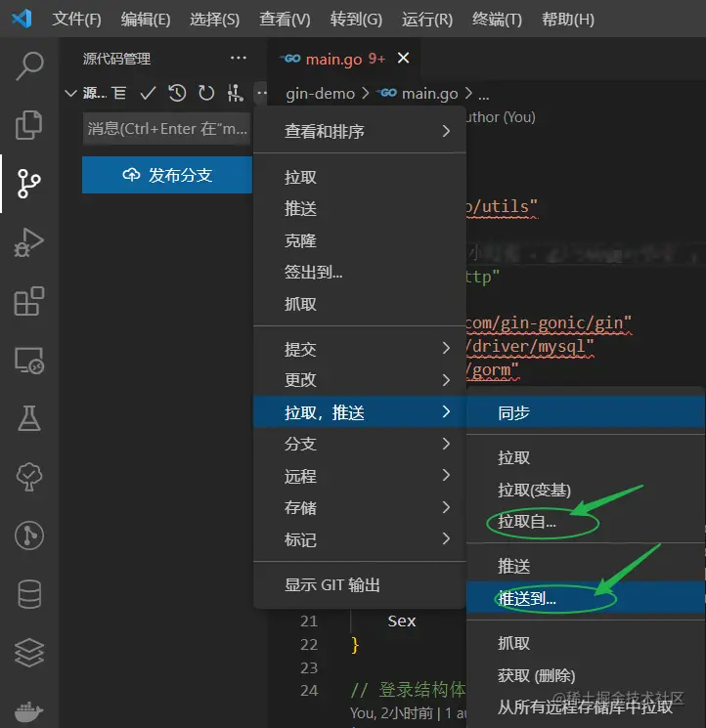The width and height of the screenshot is (706, 728).
Task: Click the history clock icon
Action: (177, 94)
